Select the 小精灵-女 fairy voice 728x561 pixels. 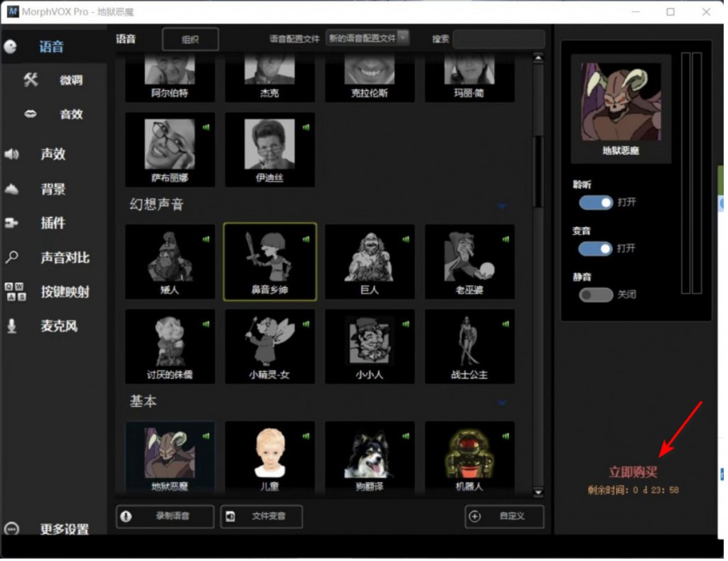point(269,346)
